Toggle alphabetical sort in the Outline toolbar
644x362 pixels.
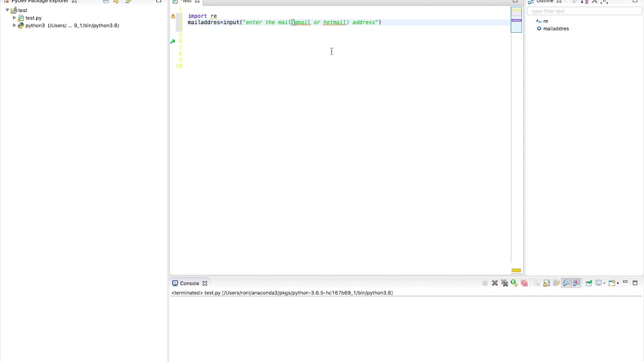[x=585, y=2]
